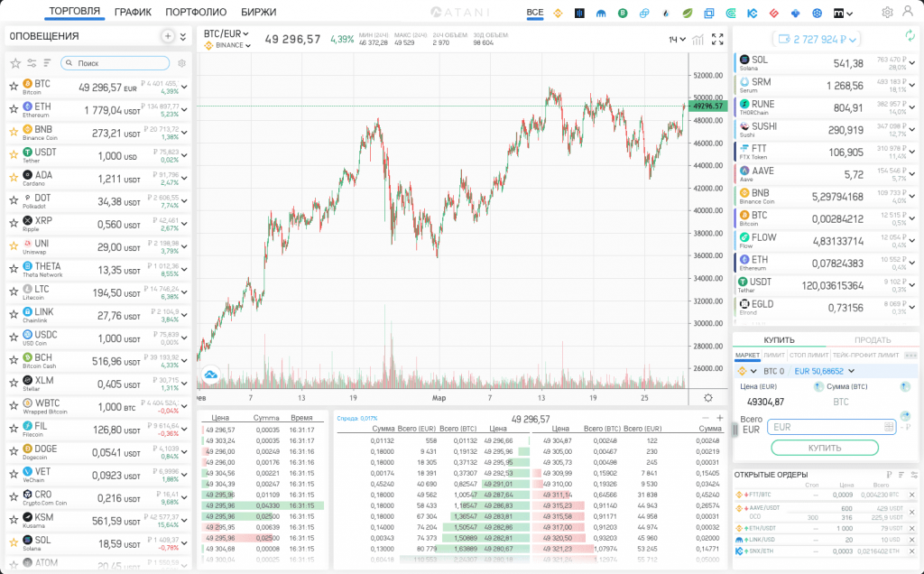Viewport: 924px width, 574px height.
Task: Click the green КУПИТЬ submit button
Action: click(825, 448)
